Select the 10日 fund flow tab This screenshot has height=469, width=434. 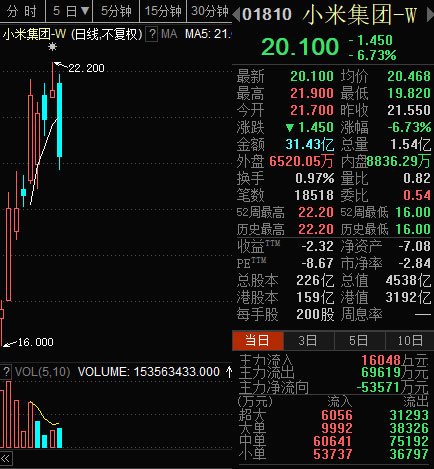click(410, 341)
